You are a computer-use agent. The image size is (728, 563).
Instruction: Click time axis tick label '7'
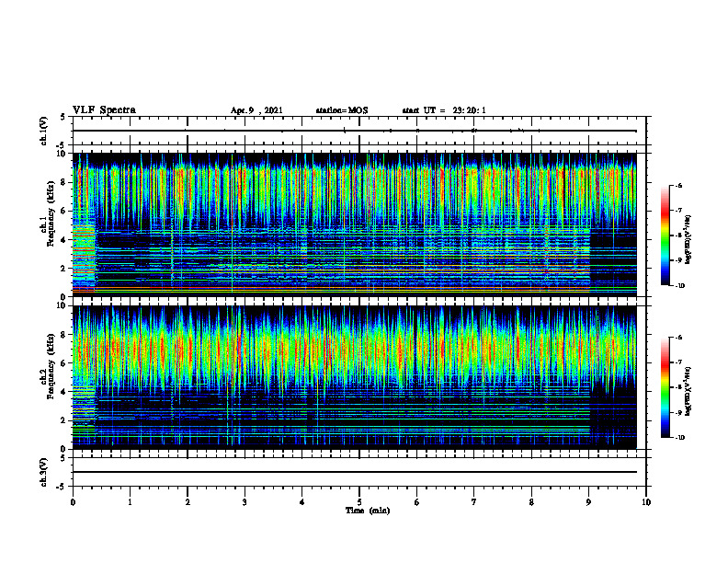click(474, 502)
